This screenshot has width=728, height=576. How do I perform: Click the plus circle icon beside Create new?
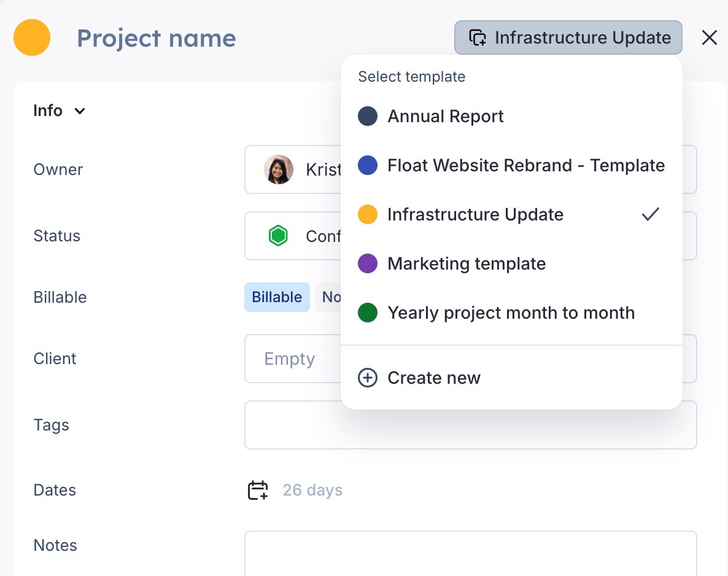point(367,378)
